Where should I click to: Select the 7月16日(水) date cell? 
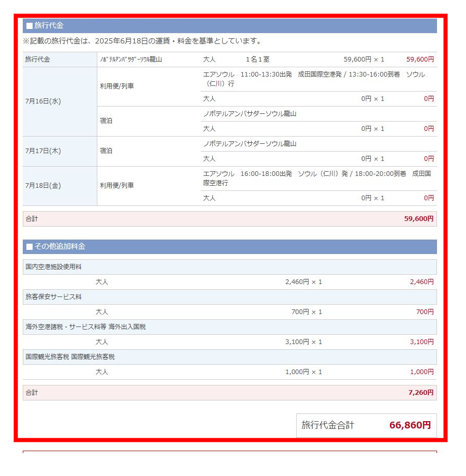click(x=60, y=101)
